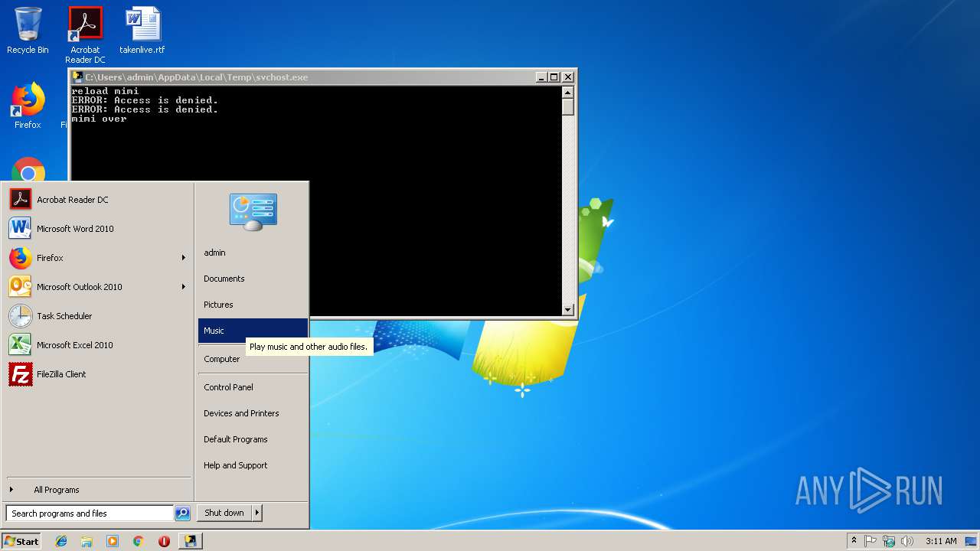Open Acrobat Reader DC from Start menu
This screenshot has height=551, width=980.
pyautogui.click(x=97, y=200)
